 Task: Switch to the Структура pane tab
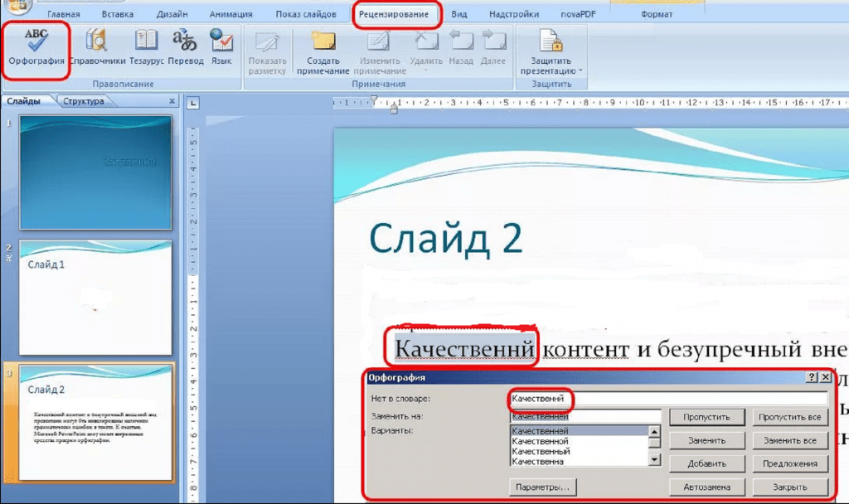point(84,101)
